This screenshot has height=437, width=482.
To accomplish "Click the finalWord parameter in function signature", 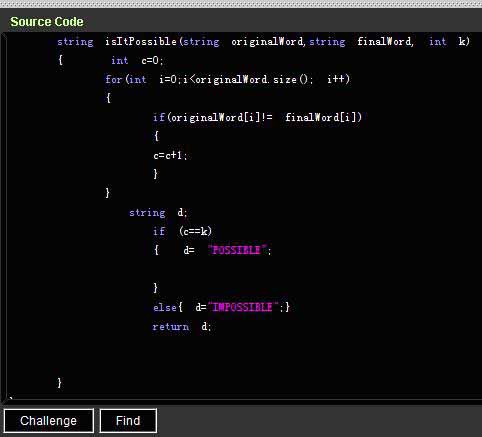I will pyautogui.click(x=384, y=42).
